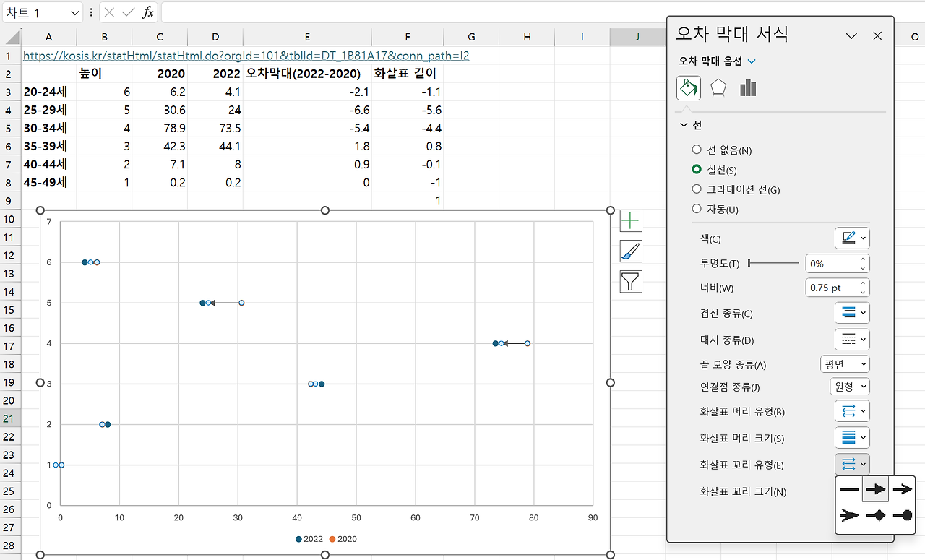The width and height of the screenshot is (925, 560).
Task: Increase 투명도 using the up spinner
Action: [x=863, y=260]
